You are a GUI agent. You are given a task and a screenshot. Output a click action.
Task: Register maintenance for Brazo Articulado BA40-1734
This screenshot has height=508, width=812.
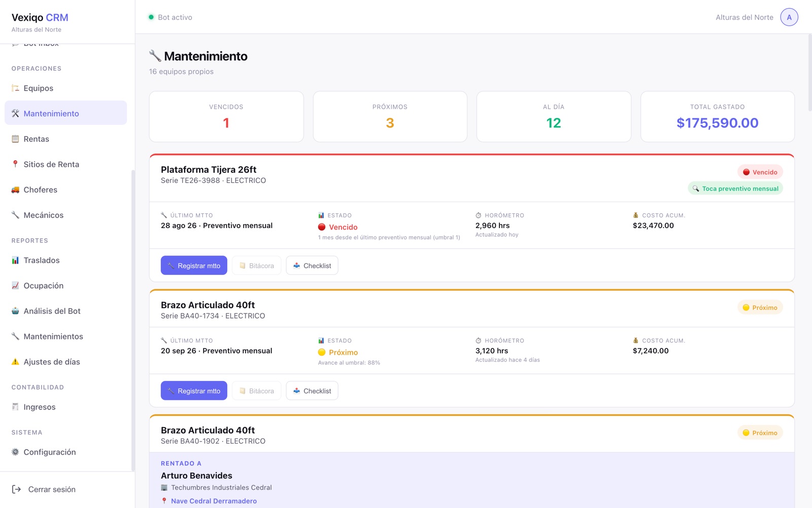tap(194, 391)
